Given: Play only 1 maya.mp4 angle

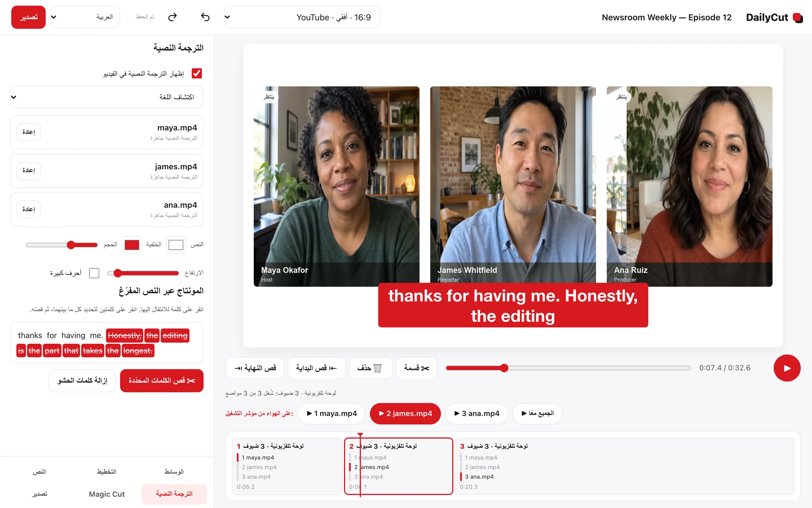Looking at the screenshot, I should [332, 413].
